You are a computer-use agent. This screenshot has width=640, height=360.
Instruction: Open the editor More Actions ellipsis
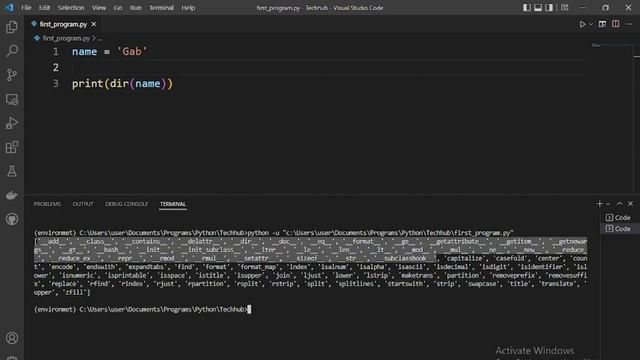pyautogui.click(x=629, y=24)
